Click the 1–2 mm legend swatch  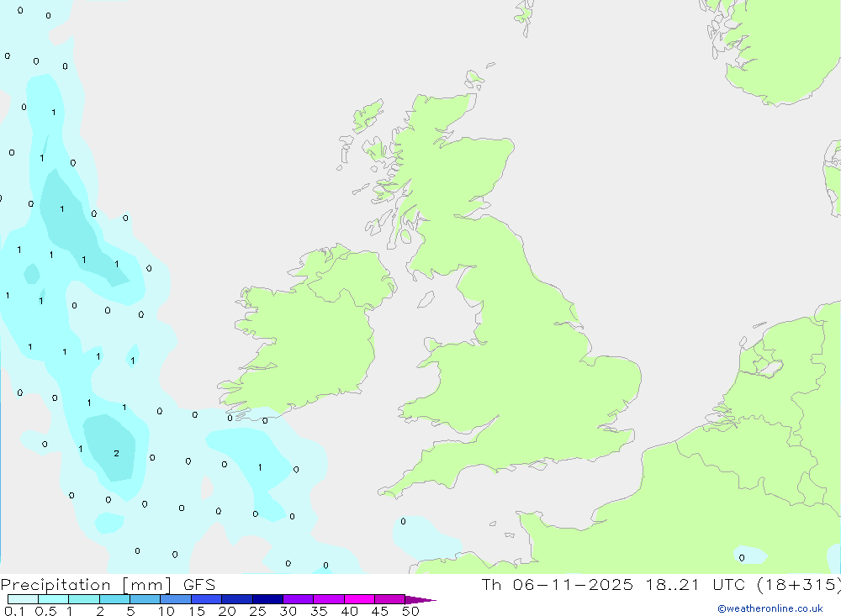[84, 599]
